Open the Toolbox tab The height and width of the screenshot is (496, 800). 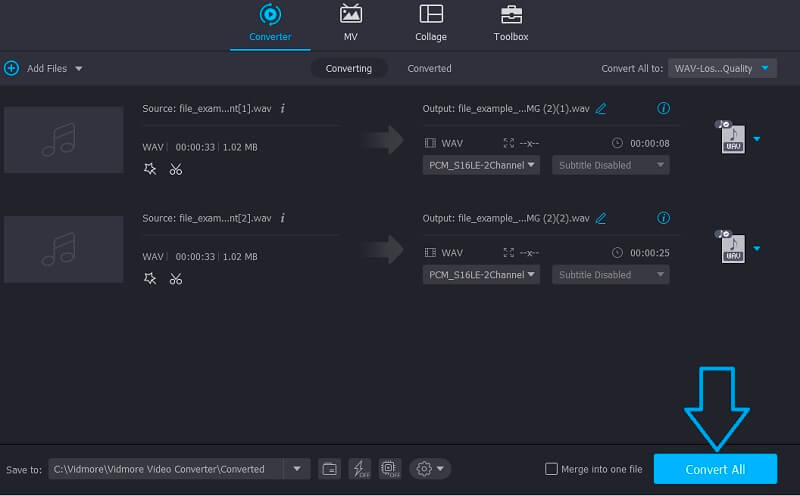click(x=511, y=24)
